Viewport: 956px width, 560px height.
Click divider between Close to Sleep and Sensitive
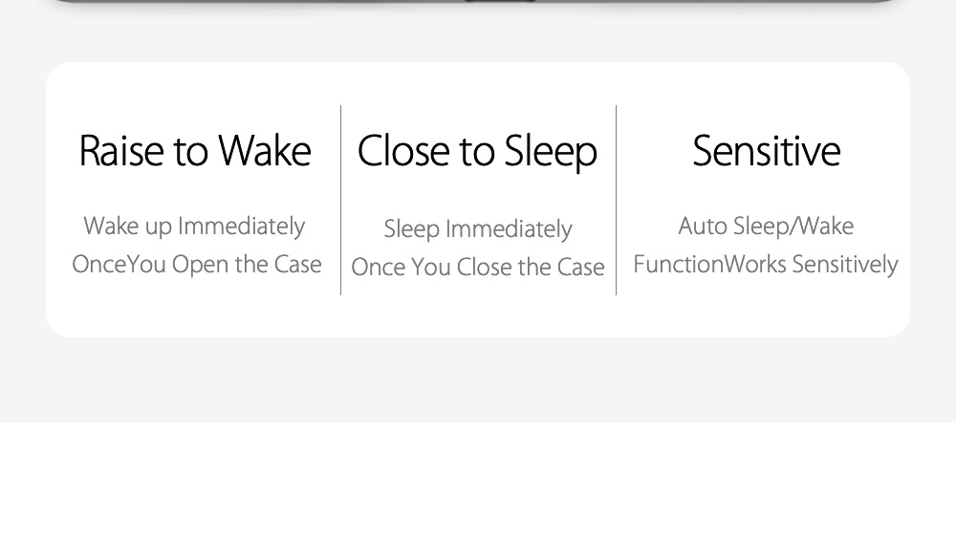(x=617, y=201)
